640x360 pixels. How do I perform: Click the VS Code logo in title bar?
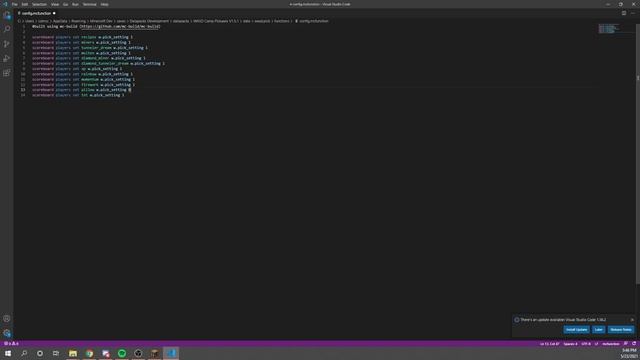[x=5, y=4]
